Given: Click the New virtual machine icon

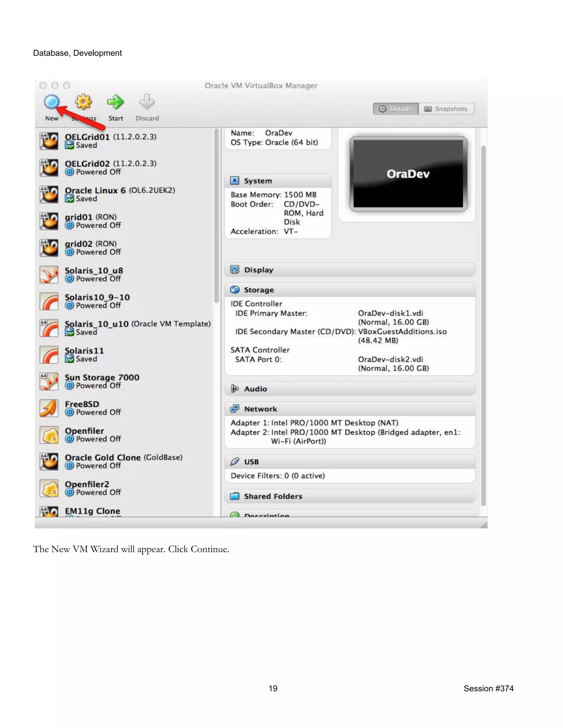Looking at the screenshot, I should click(x=51, y=102).
